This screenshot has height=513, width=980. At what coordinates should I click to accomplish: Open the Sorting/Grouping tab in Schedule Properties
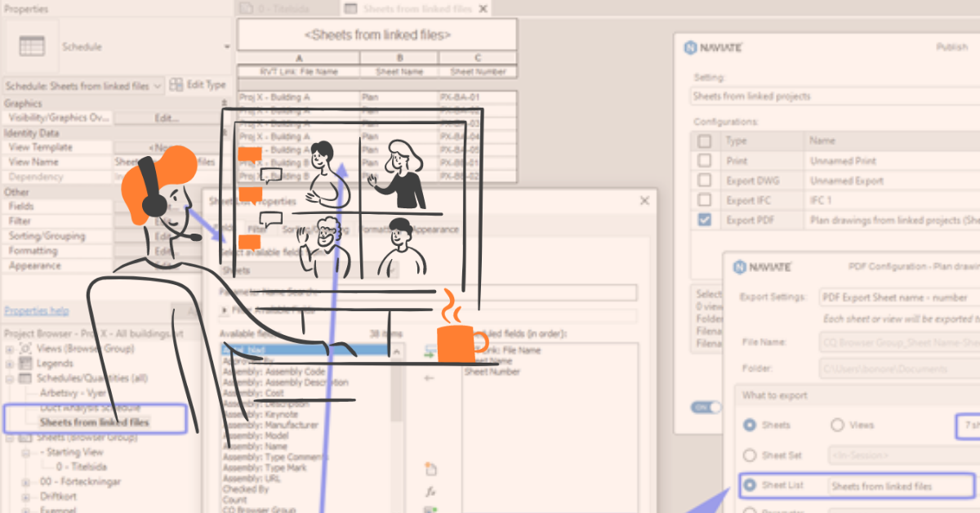(x=314, y=230)
